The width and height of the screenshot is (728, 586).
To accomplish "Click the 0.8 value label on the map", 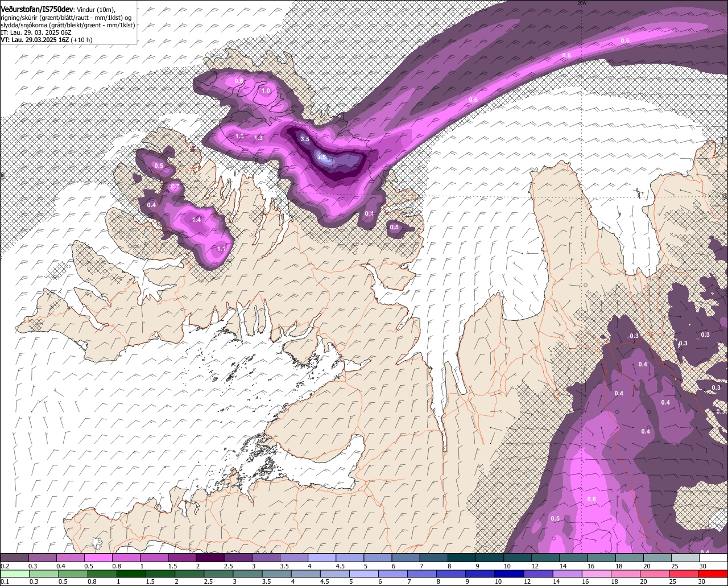I will pos(591,499).
